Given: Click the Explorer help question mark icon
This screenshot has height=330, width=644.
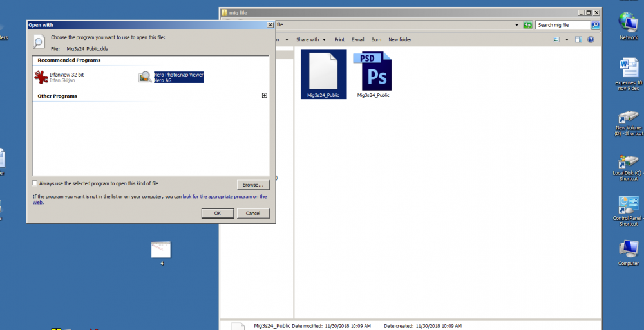Looking at the screenshot, I should (x=590, y=39).
